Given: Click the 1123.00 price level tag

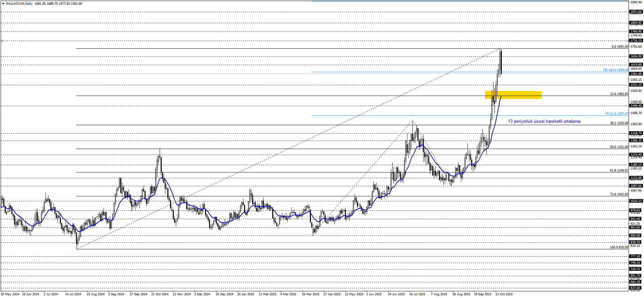Looking at the screenshot, I should [x=636, y=178].
